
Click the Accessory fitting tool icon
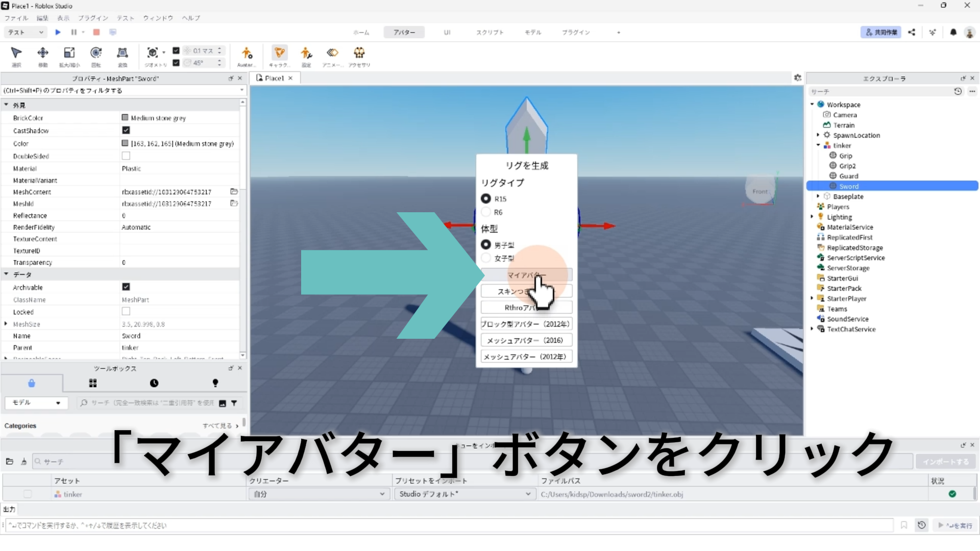359,53
